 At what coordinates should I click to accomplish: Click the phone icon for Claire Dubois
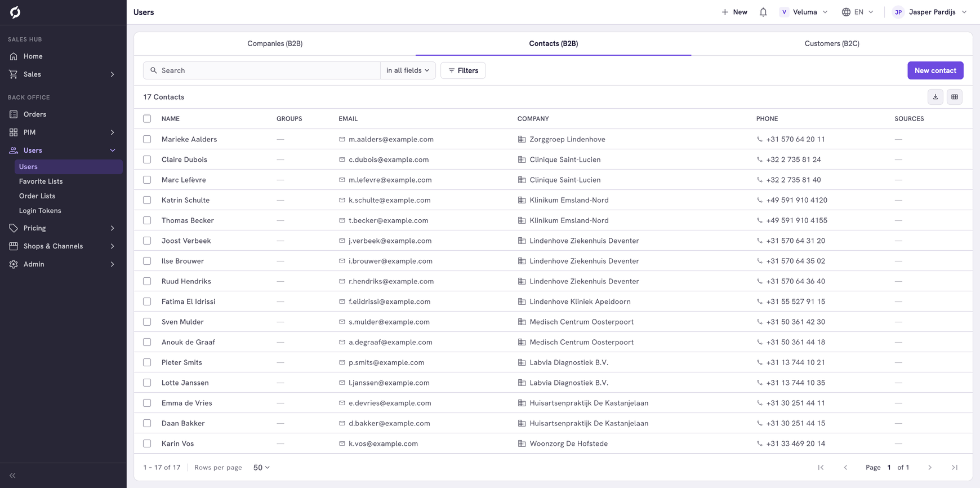pos(760,159)
